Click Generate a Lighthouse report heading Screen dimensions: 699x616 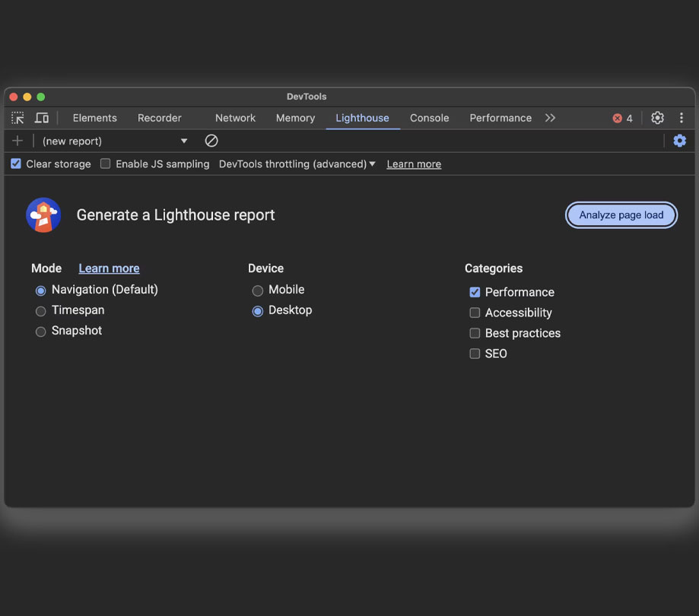(176, 215)
